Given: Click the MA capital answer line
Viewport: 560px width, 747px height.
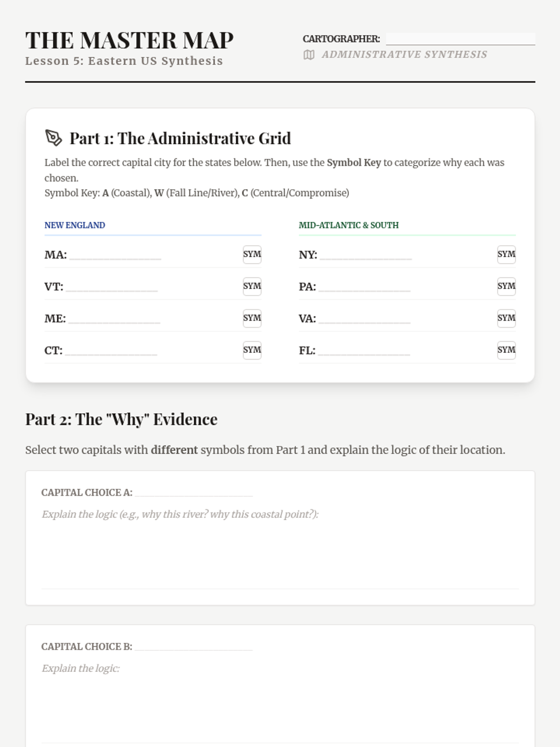Looking at the screenshot, I should (x=115, y=255).
